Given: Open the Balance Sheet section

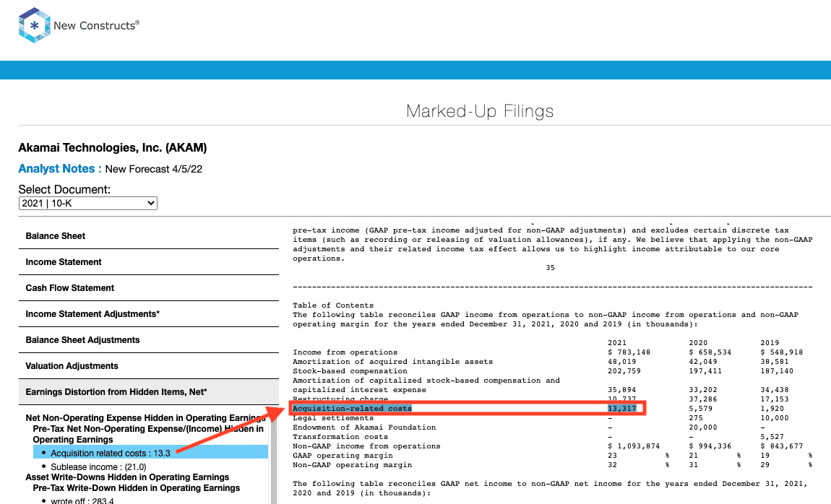Looking at the screenshot, I should point(148,236).
